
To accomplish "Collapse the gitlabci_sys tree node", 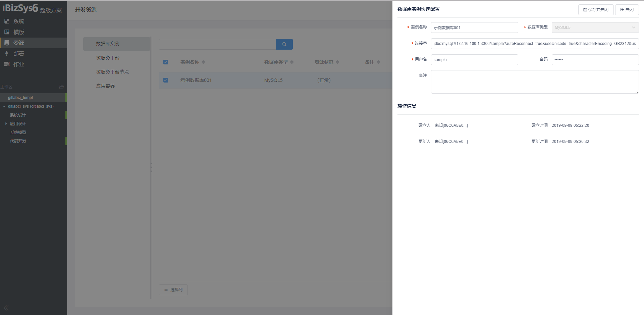I will click(4, 106).
